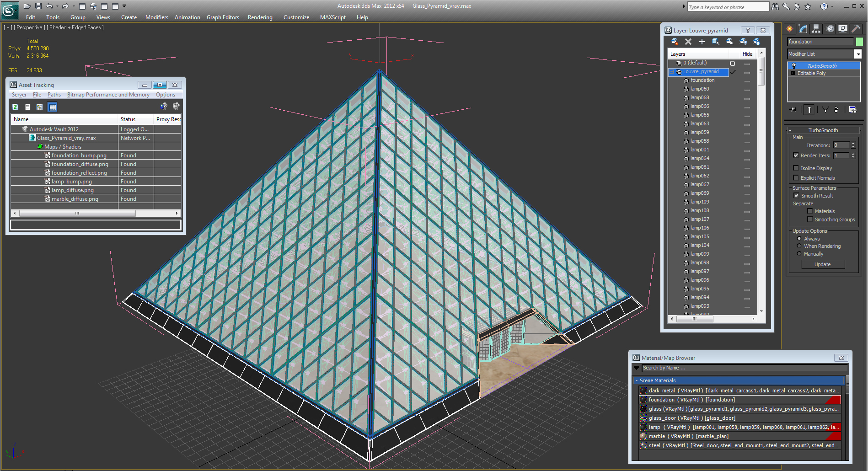Open the Graph Editors menu
This screenshot has width=868, height=471.
tap(223, 17)
